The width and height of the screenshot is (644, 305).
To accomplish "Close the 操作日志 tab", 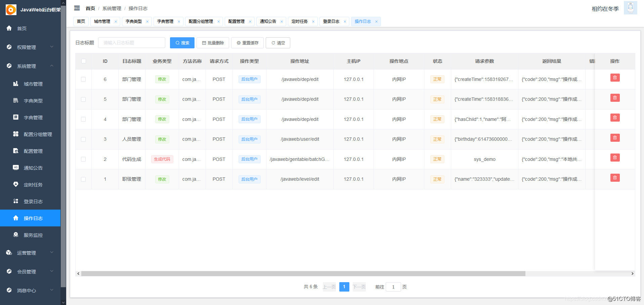I will [x=377, y=21].
